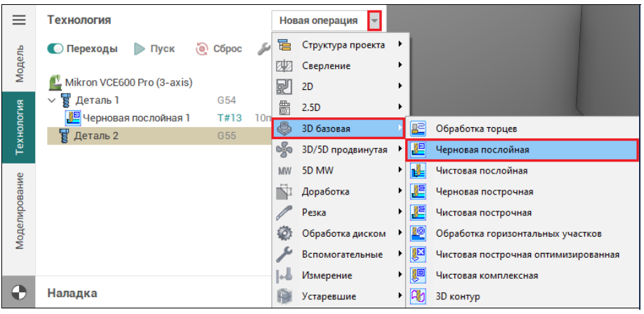Select Чистовая построчная оптимизированная operation
The image size is (644, 314).
(x=527, y=254)
